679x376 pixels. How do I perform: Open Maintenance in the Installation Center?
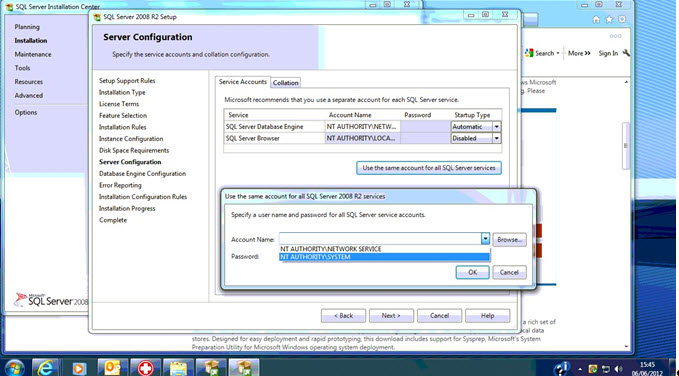pos(33,55)
